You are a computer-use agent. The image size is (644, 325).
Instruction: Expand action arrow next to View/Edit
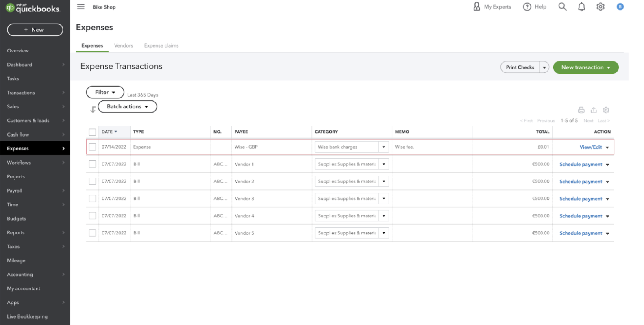click(x=607, y=147)
